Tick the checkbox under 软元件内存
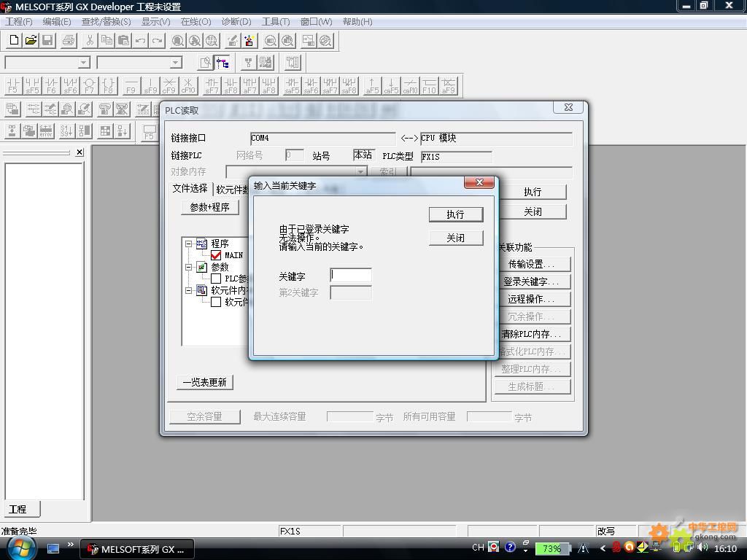 (216, 302)
